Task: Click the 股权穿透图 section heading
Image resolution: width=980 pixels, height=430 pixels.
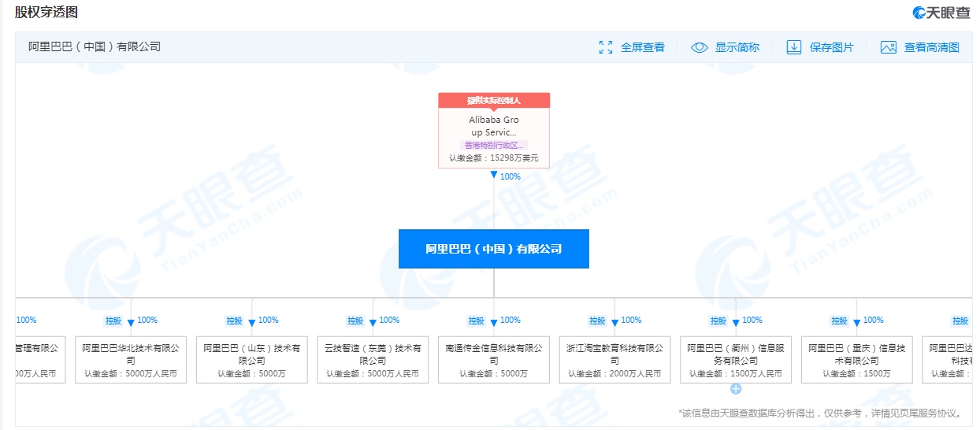Action: [x=46, y=12]
